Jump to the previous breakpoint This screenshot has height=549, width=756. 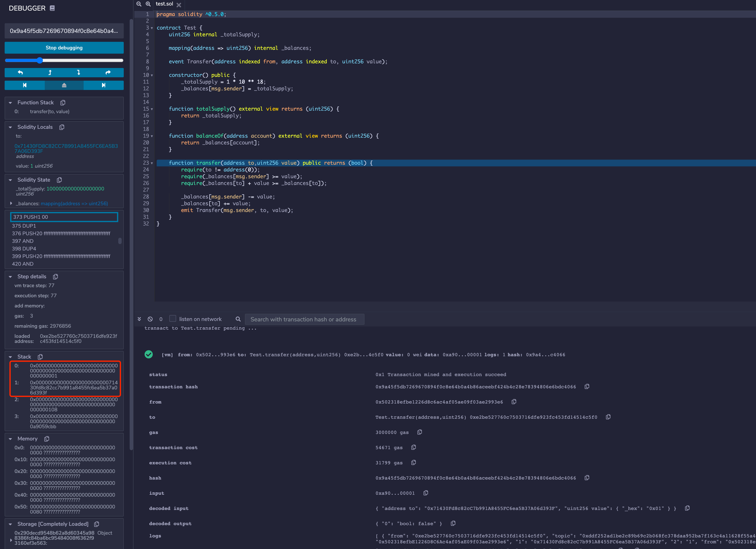pos(25,85)
